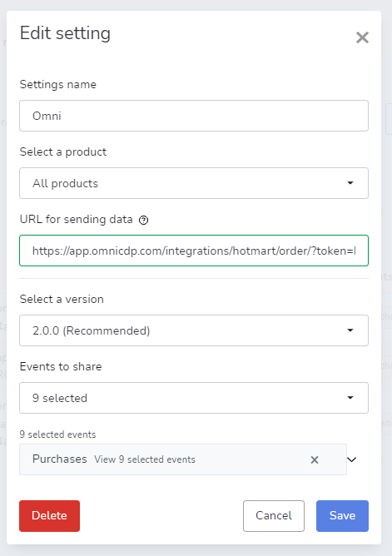
Task: Focus the Settings name field containing Omni
Action: click(x=194, y=116)
